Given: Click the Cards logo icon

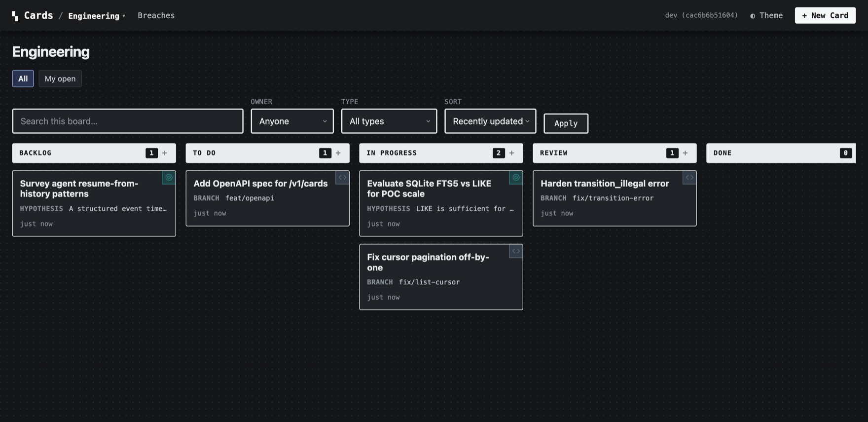Looking at the screenshot, I should [x=15, y=16].
